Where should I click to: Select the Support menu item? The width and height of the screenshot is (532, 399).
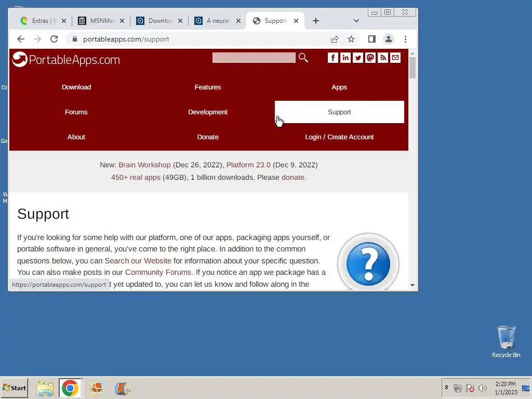(x=339, y=112)
